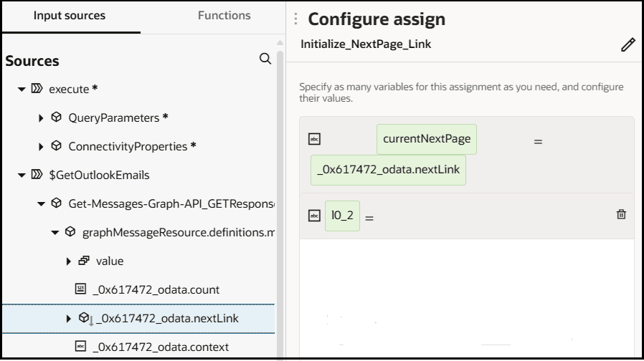Select the Input sources tab

pyautogui.click(x=70, y=16)
